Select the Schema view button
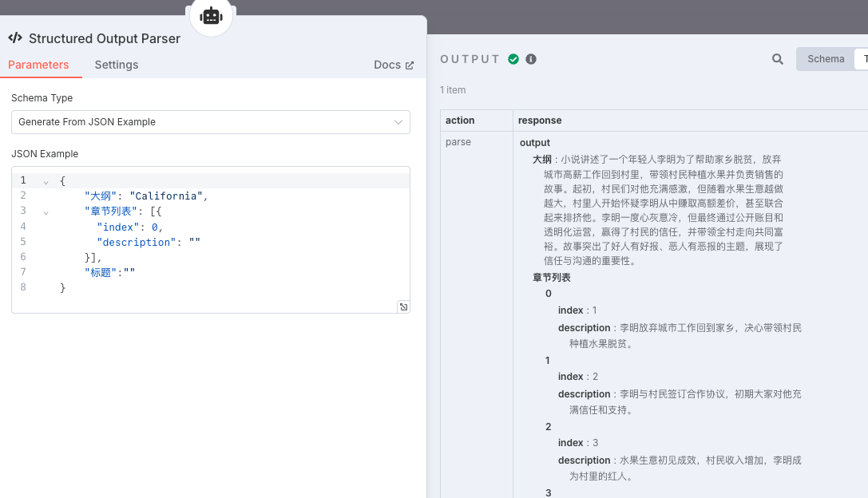Screen dimensions: 868x498 tap(826, 58)
